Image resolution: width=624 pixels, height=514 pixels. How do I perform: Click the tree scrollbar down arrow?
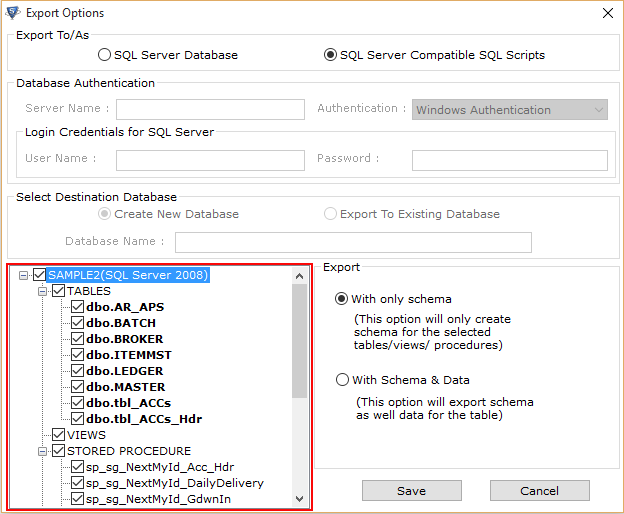300,499
